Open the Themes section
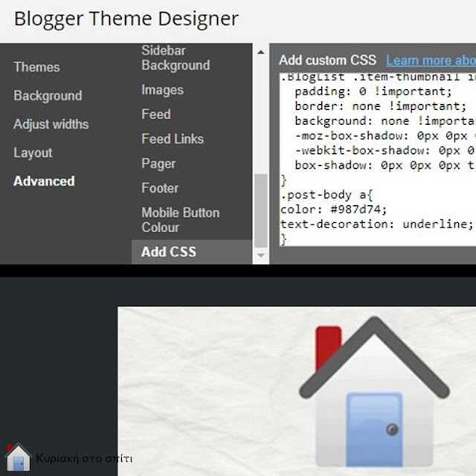 click(x=36, y=67)
